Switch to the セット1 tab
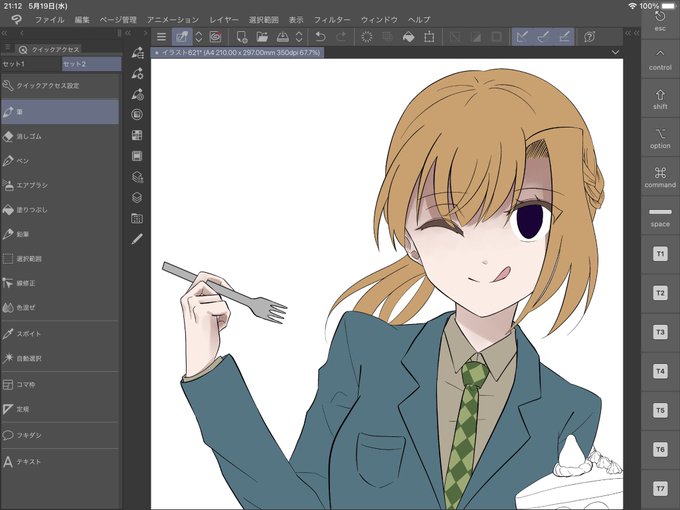680x510 pixels. point(31,64)
